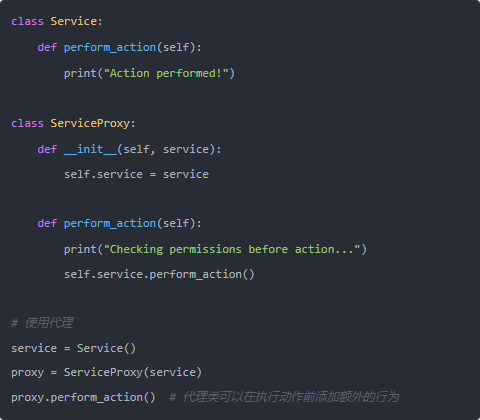Click the "Action performed!" string
The image size is (480, 420).
click(x=166, y=73)
